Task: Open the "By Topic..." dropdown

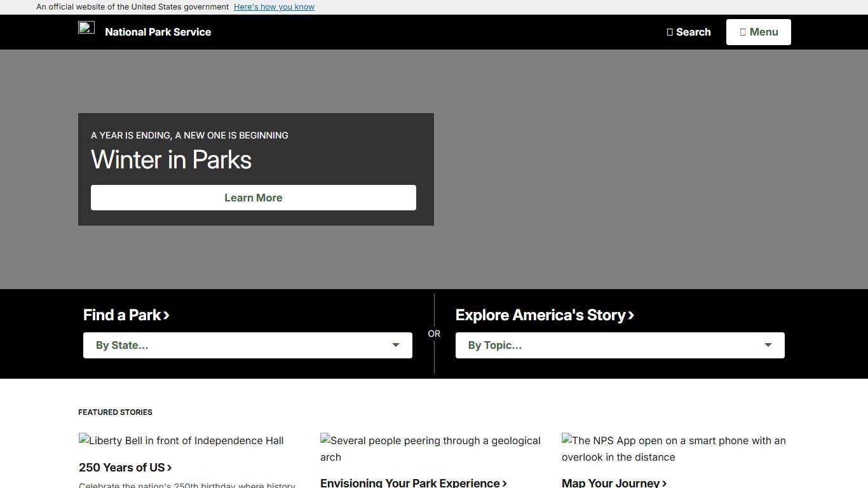Action: [620, 345]
